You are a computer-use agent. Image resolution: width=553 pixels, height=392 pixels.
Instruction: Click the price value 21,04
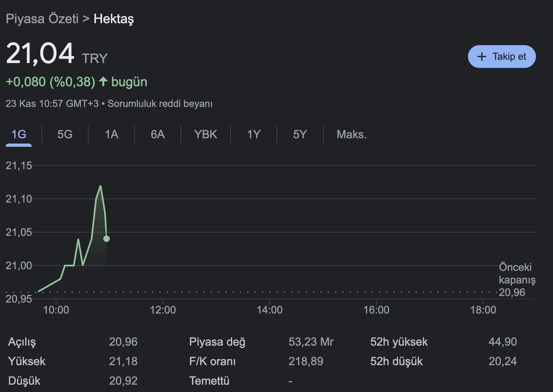pos(40,53)
